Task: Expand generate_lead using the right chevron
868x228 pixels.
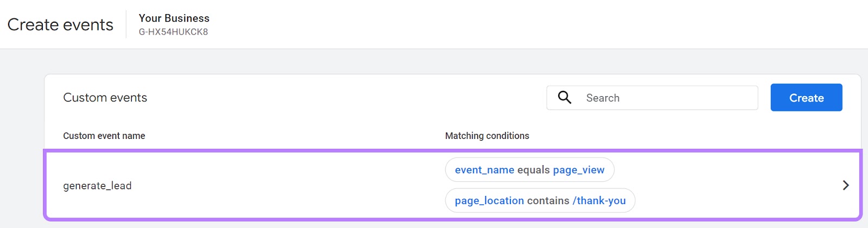Action: click(x=845, y=185)
